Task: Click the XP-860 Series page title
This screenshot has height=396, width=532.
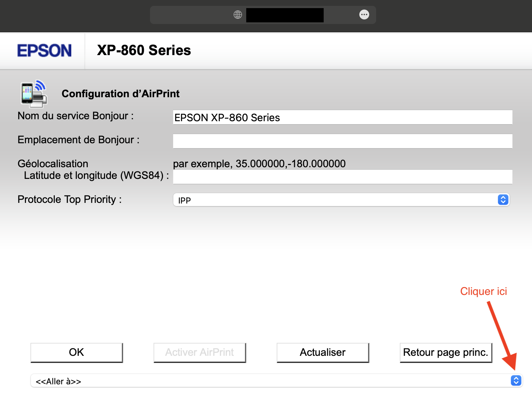Action: click(144, 51)
